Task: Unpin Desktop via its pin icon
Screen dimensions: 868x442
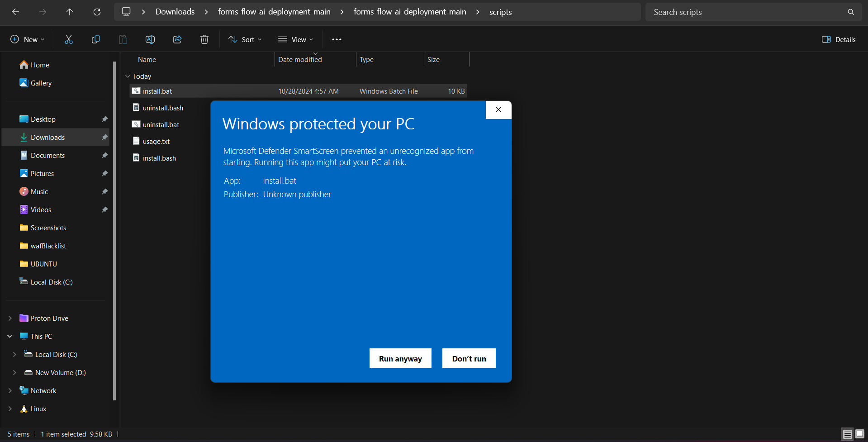Action: click(x=104, y=119)
